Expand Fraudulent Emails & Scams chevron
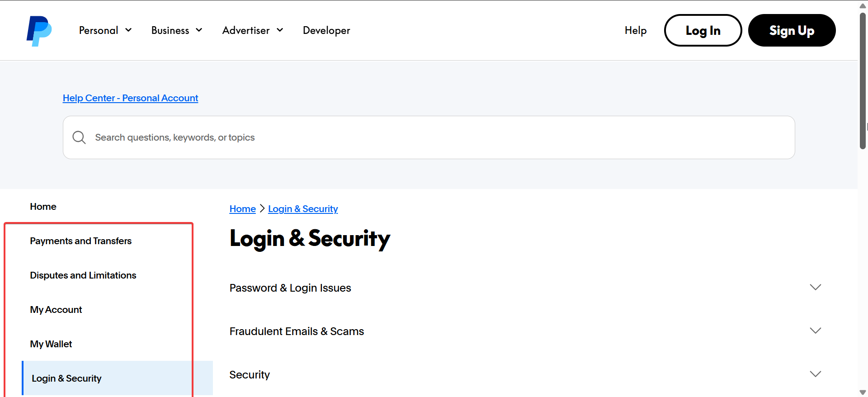The width and height of the screenshot is (868, 397). click(x=815, y=331)
